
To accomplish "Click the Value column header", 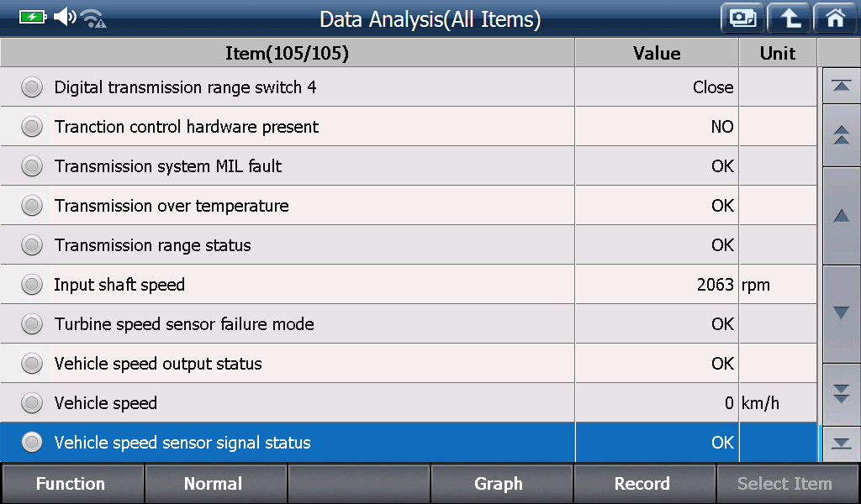I will [657, 53].
